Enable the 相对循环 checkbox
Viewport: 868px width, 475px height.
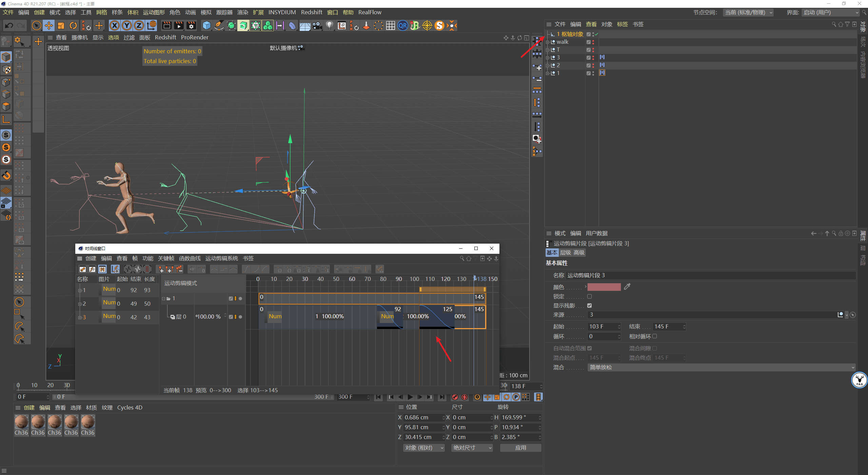(x=655, y=336)
